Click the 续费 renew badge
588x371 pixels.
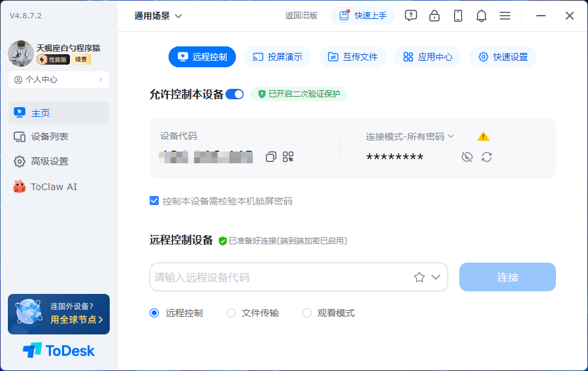(81, 59)
